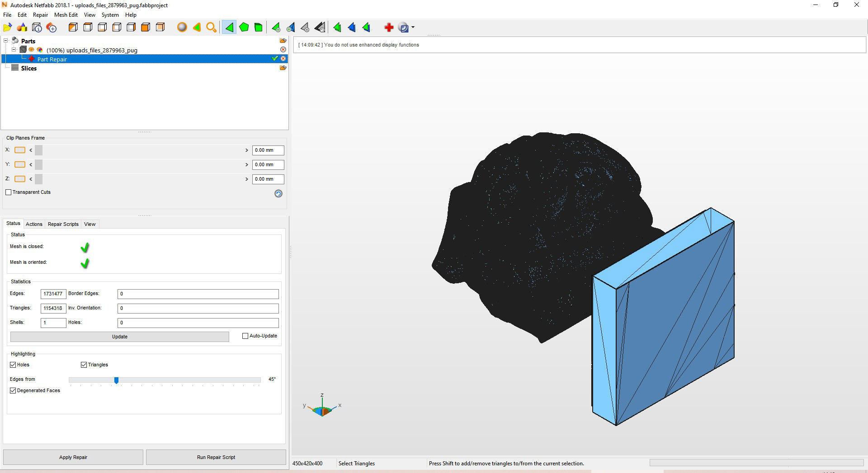
Task: Activate the green pentagon Select Surfaces tool
Action: [x=244, y=28]
